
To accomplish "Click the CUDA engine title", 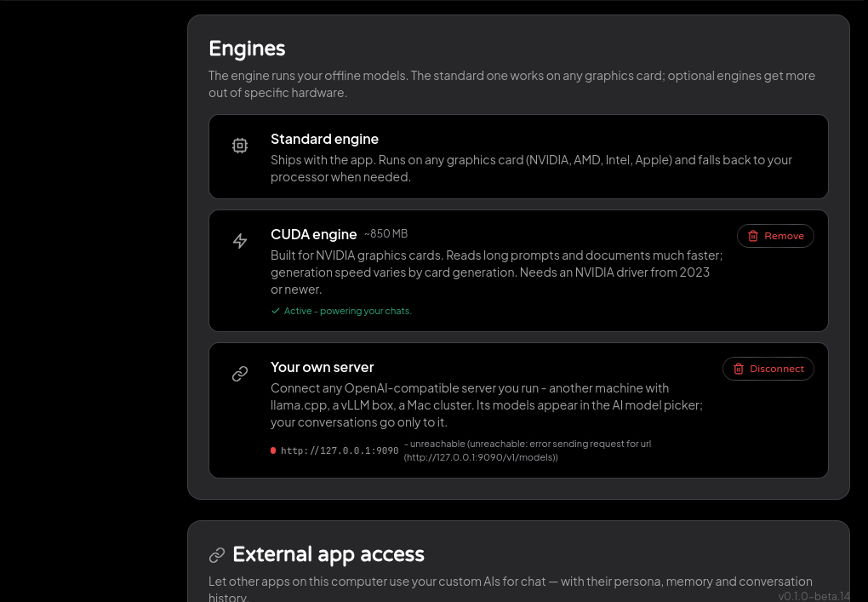I will [313, 234].
